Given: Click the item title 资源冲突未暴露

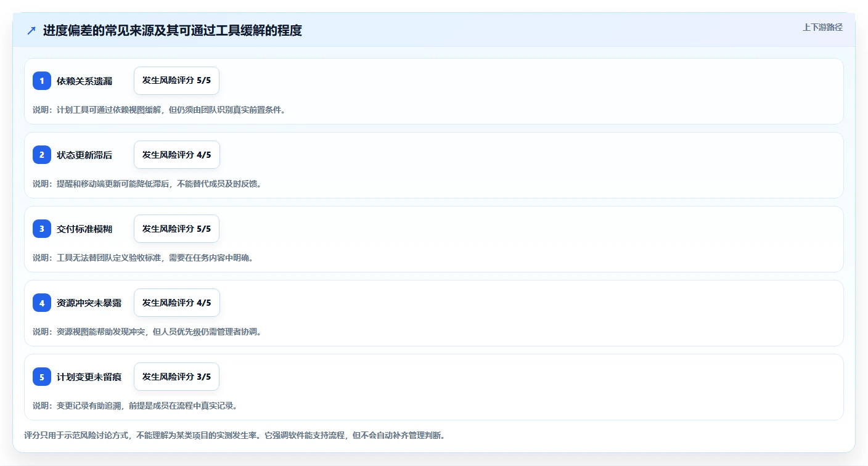Looking at the screenshot, I should pos(89,303).
